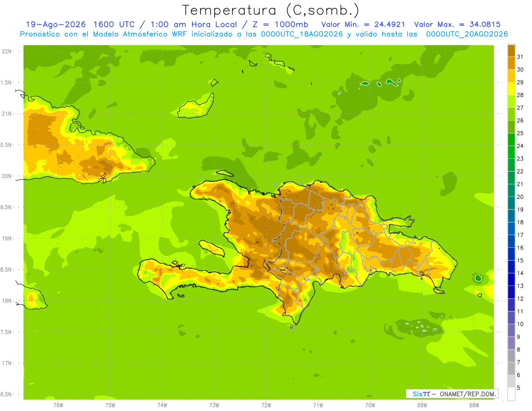The height and width of the screenshot is (411, 532).
Task: Click the "75W" longitude axis label
Action: [x=110, y=405]
